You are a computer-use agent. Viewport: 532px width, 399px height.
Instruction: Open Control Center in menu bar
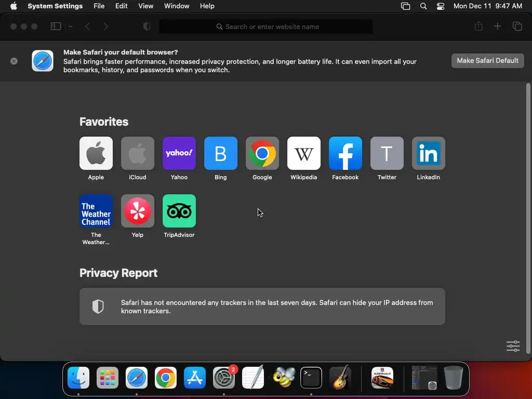point(441,6)
